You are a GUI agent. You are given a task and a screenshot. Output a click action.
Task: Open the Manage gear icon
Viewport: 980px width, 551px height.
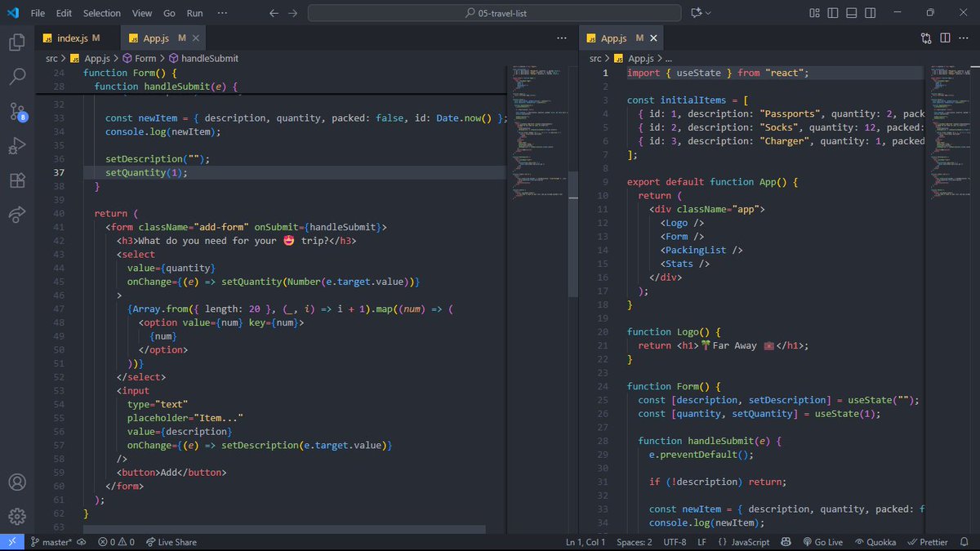[x=17, y=516]
